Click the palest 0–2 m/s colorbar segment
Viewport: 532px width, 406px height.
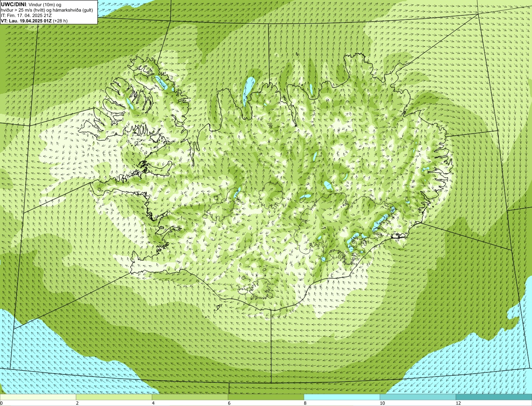[38, 397]
